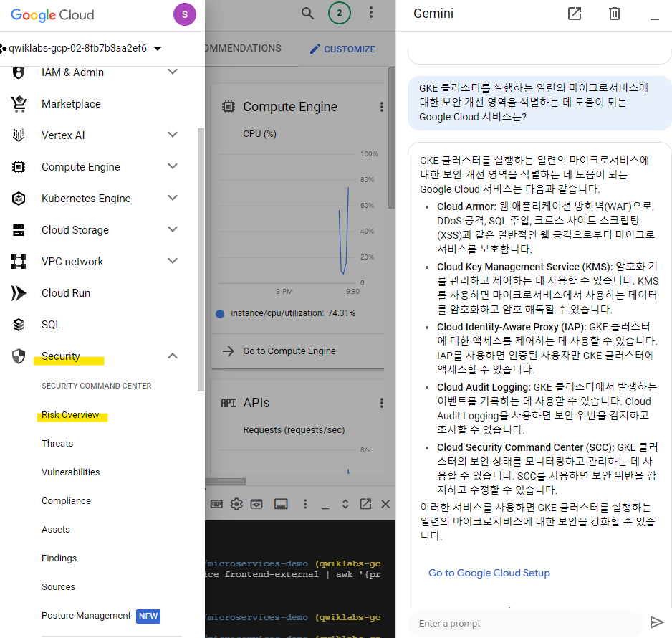Click the SQL stack icon

tap(19, 325)
